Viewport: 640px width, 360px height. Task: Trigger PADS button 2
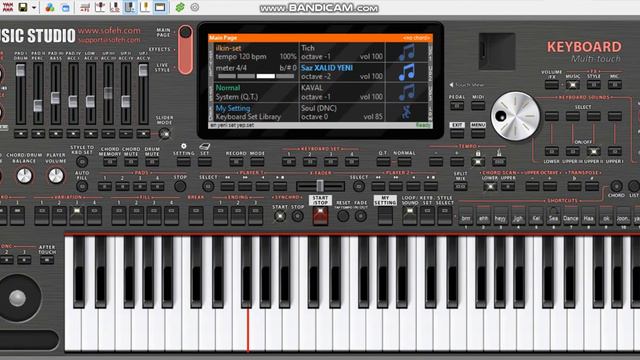coord(122,187)
